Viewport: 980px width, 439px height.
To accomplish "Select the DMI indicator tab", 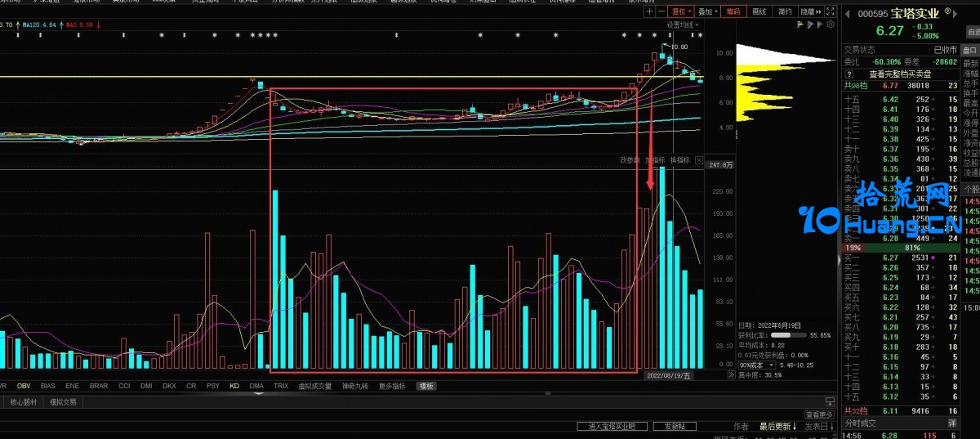I will [147, 385].
